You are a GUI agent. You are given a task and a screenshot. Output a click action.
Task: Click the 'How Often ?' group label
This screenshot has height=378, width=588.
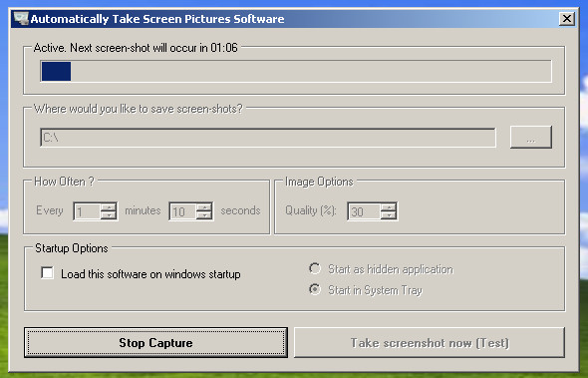click(x=64, y=182)
